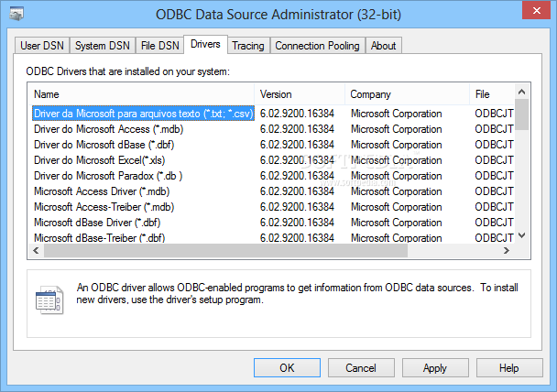Click the horizontal scrollbar thumb
The width and height of the screenshot is (557, 392).
click(225, 251)
